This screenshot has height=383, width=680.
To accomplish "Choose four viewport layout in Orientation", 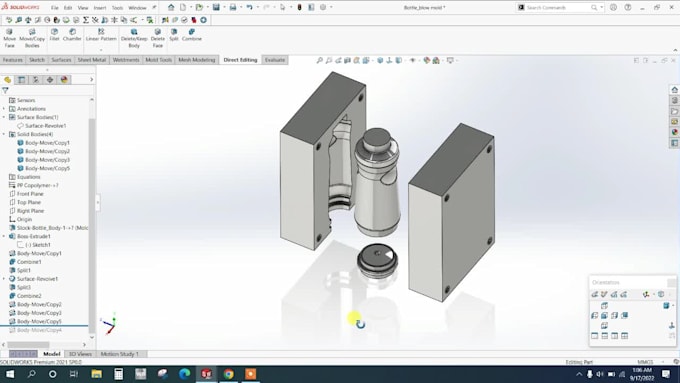I will click(x=624, y=336).
